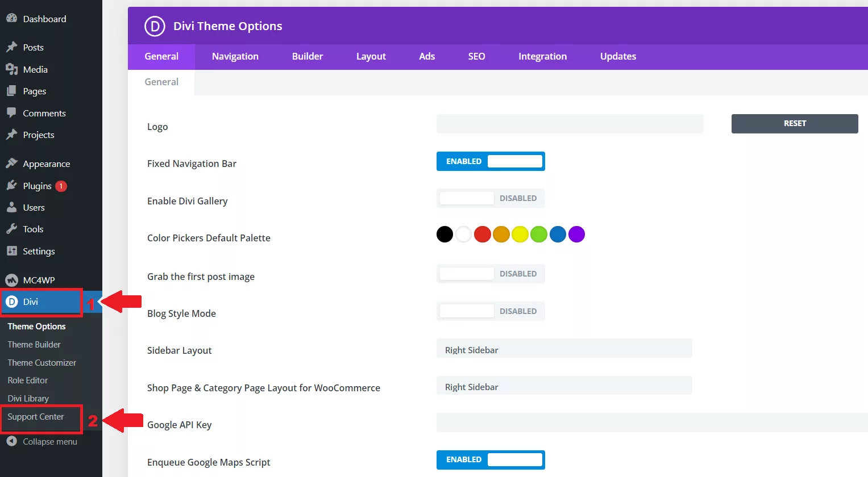Click the Divi D icon in sidebar
The height and width of the screenshot is (477, 868).
click(11, 302)
